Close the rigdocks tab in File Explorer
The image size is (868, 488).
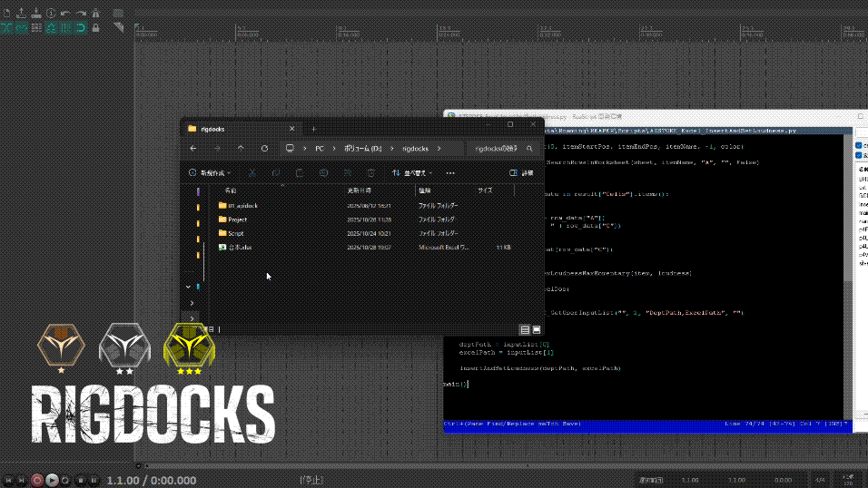292,129
